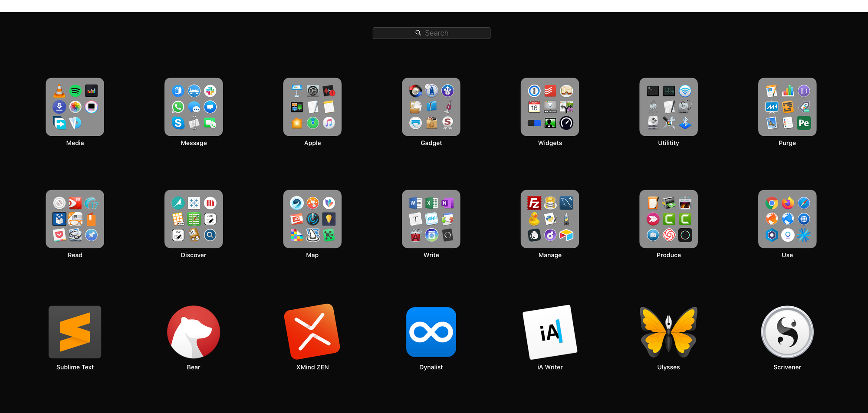Screen dimensions: 868x413
Task: Click the Launchpad Search field
Action: point(431,33)
